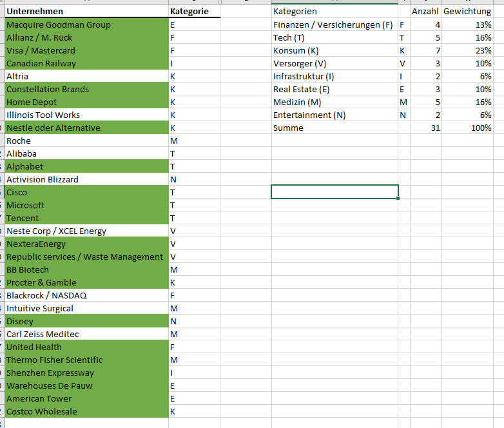The height and width of the screenshot is (428, 504).
Task: Select the Disney cell
Action: (x=87, y=321)
